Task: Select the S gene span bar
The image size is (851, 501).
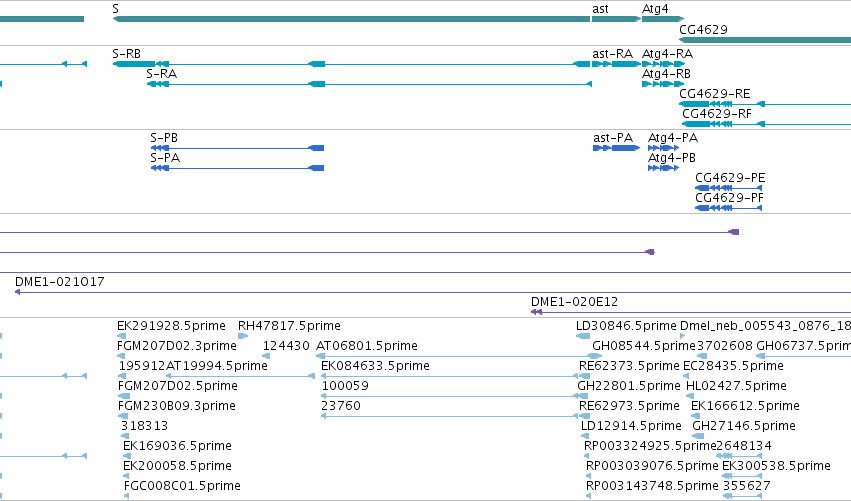Action: click(351, 19)
